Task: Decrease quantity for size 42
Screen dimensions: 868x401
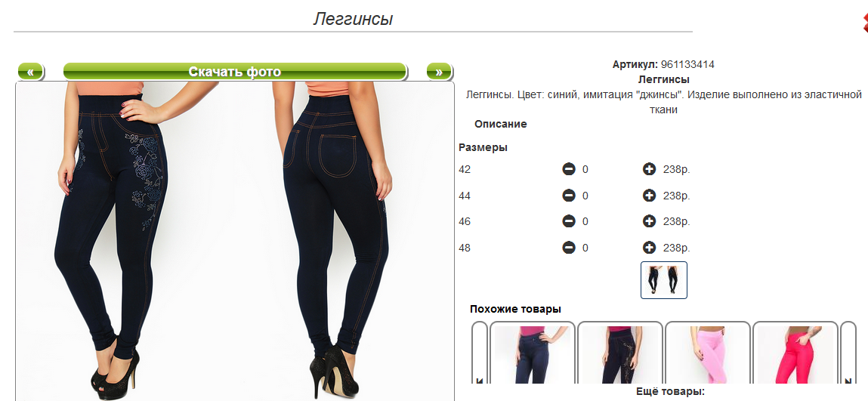Action: click(x=569, y=169)
